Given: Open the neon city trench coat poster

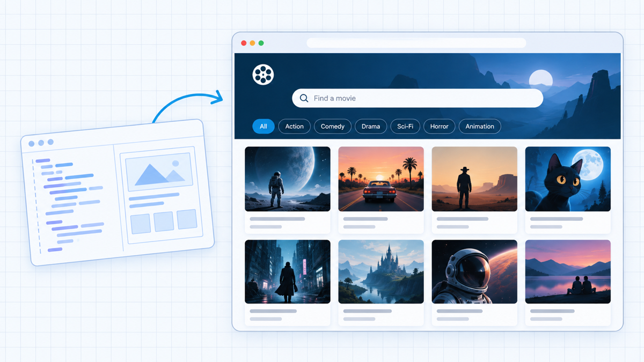Looking at the screenshot, I should 288,272.
